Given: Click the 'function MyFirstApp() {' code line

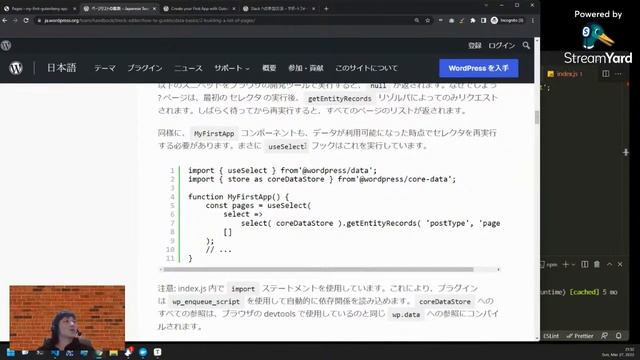Looking at the screenshot, I should 238,197.
